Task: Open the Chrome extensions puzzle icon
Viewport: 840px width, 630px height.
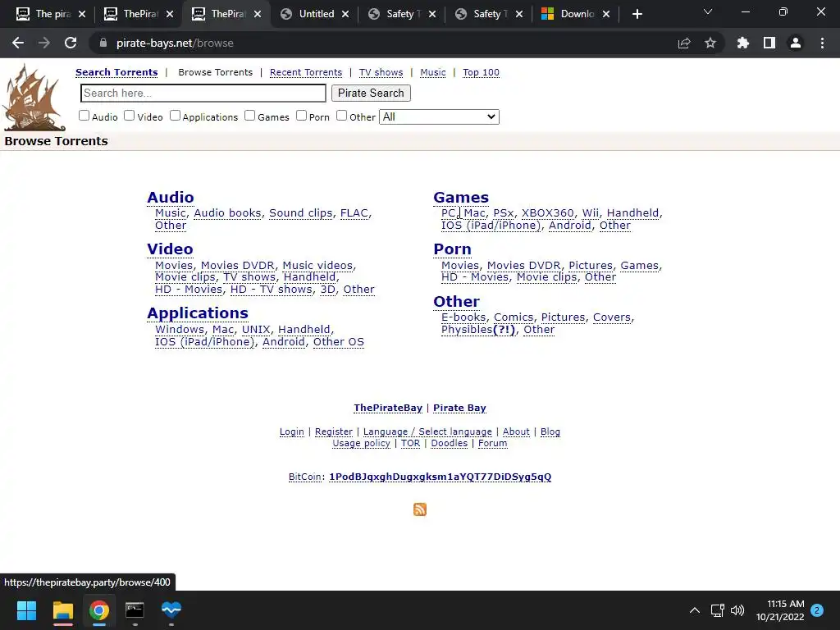Action: 743,43
